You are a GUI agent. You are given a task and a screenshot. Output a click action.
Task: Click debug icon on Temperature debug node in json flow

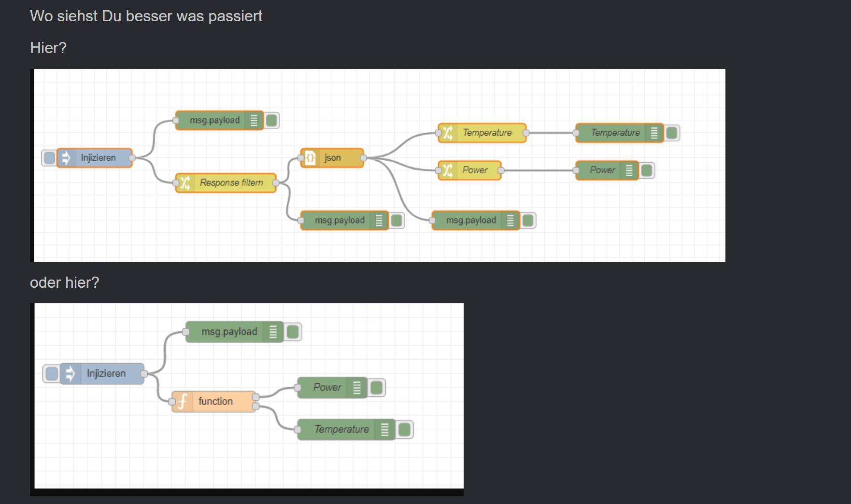pos(654,133)
